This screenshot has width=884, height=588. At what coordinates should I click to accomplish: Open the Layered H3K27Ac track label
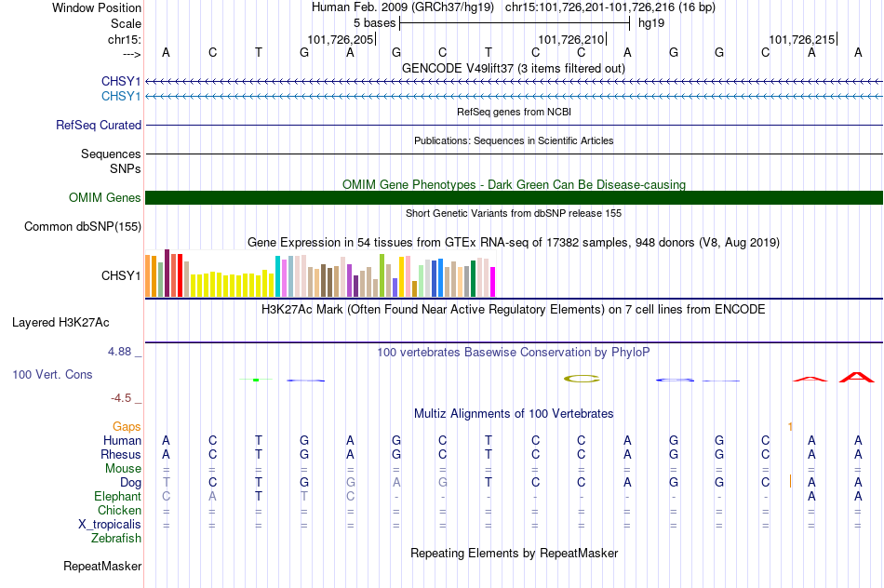[x=60, y=323]
